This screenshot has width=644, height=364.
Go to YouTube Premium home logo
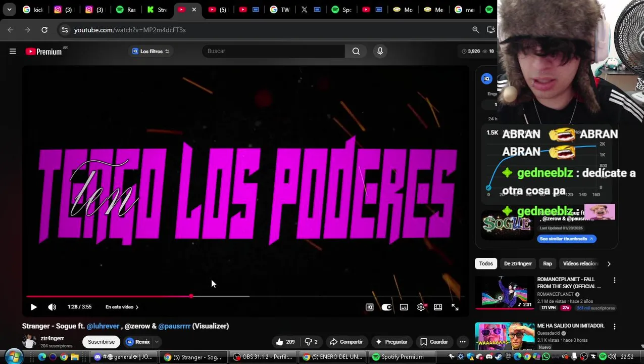[43, 52]
